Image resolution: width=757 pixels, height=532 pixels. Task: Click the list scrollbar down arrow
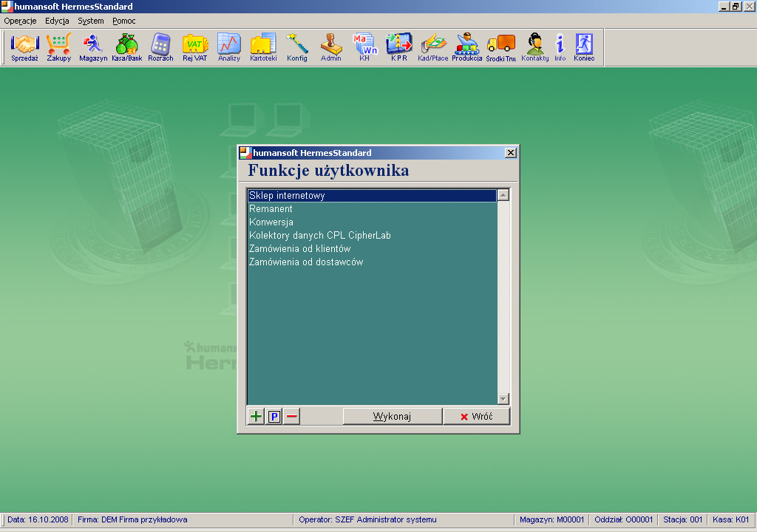503,399
